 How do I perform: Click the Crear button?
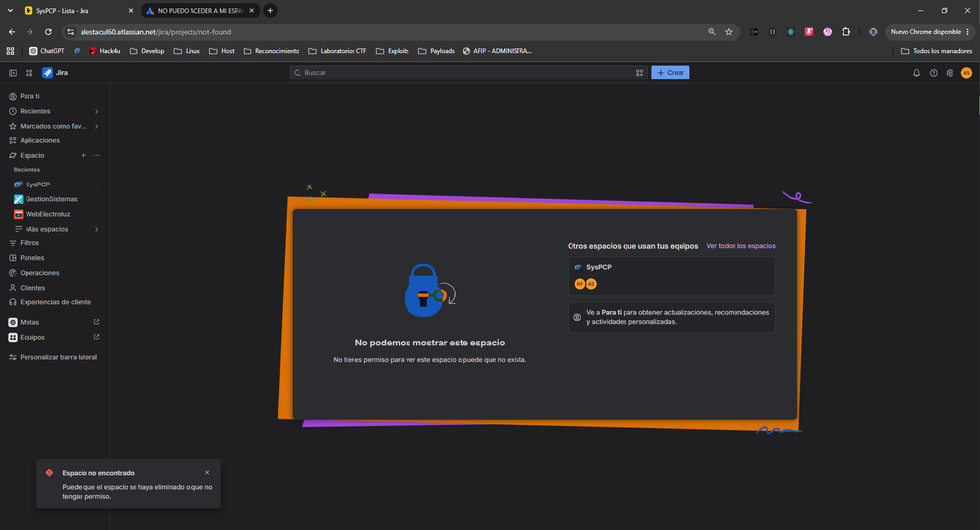[x=670, y=73]
